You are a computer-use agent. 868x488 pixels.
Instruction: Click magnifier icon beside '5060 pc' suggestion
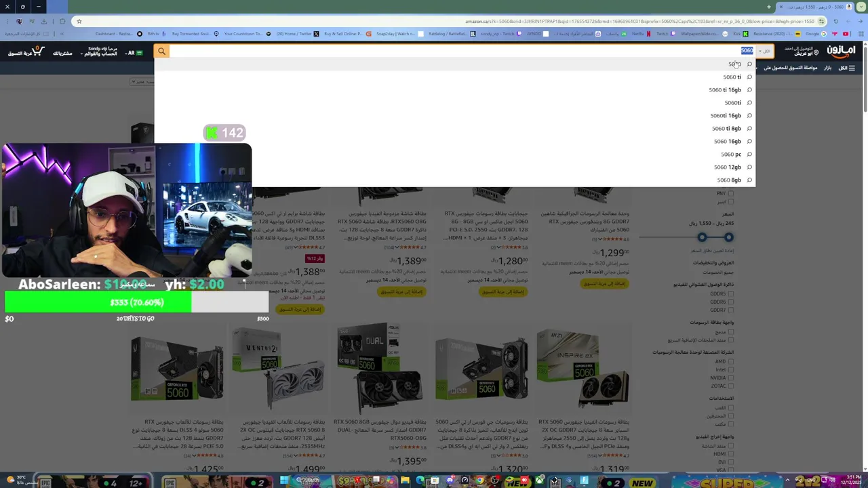pos(749,155)
